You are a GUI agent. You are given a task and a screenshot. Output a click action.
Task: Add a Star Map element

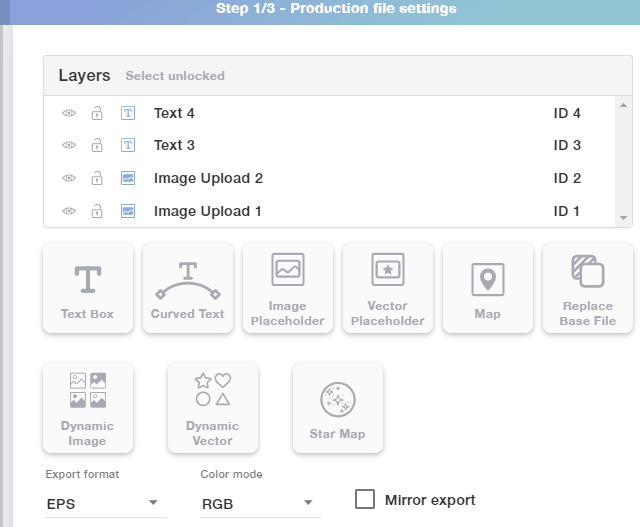click(x=338, y=408)
